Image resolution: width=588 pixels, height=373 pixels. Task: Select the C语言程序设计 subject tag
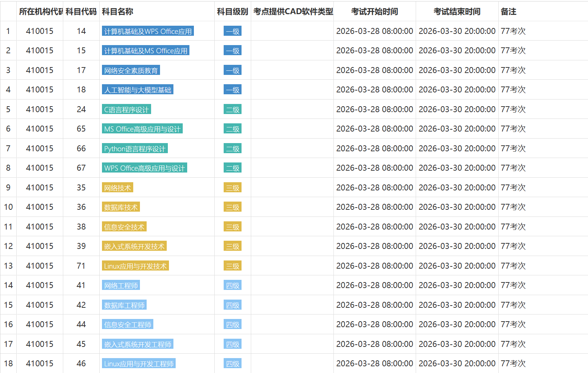pos(126,110)
